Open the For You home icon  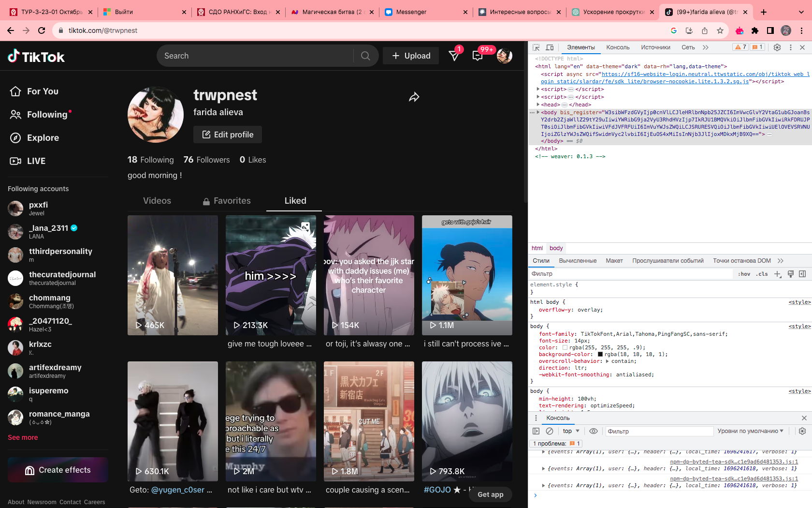15,91
